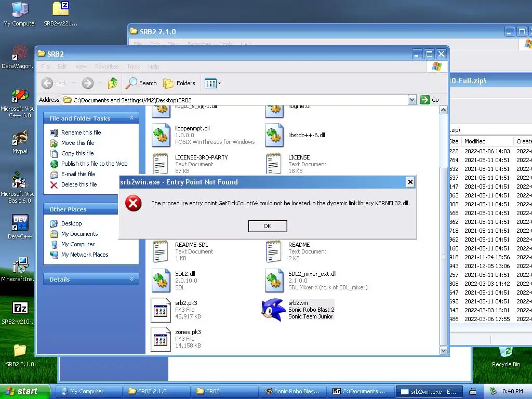The image size is (532, 399).
Task: Go to My Computer in Other Places
Action: pos(78,244)
